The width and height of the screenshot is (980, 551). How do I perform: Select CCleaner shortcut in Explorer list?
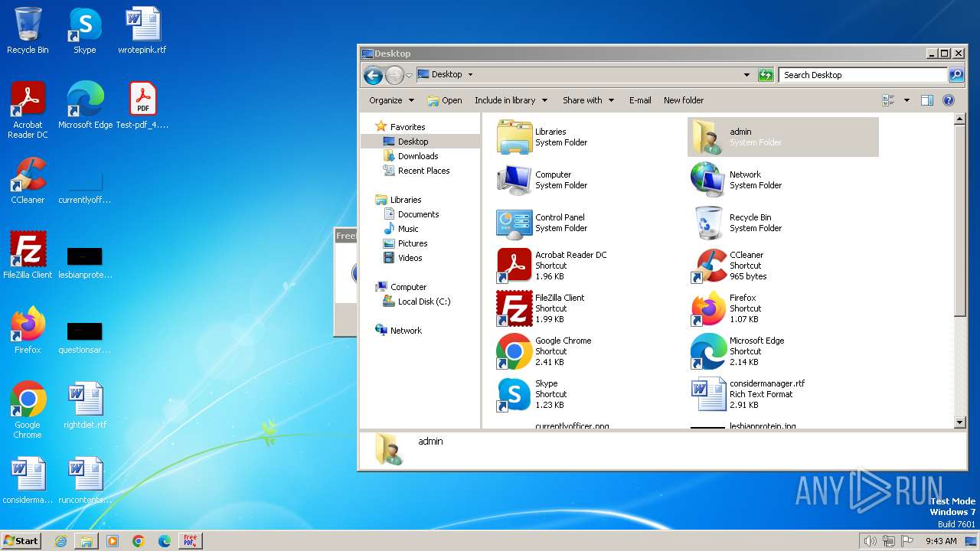(727, 266)
